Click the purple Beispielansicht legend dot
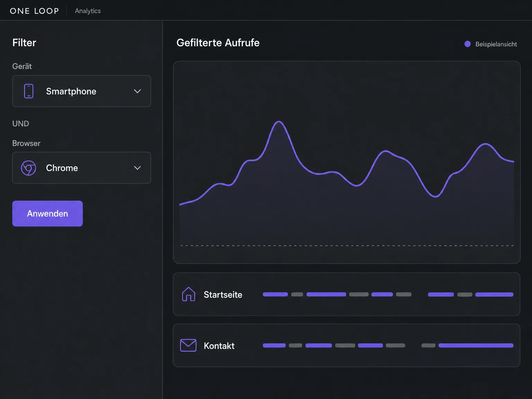 coord(468,44)
